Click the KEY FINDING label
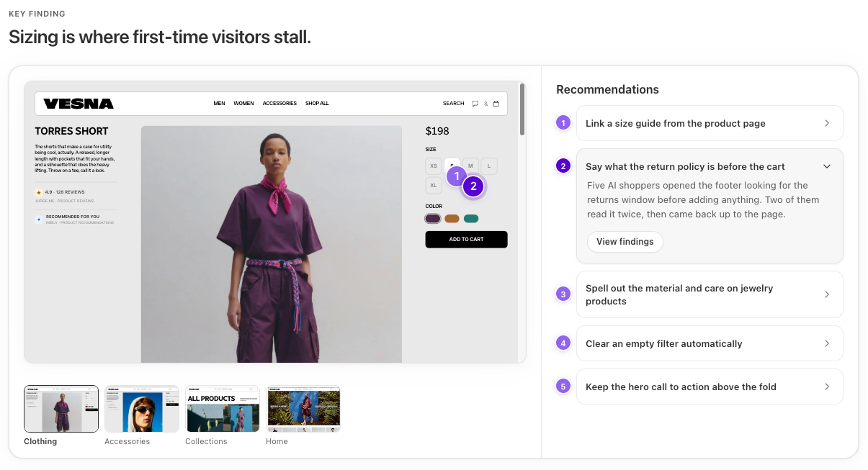 37,14
